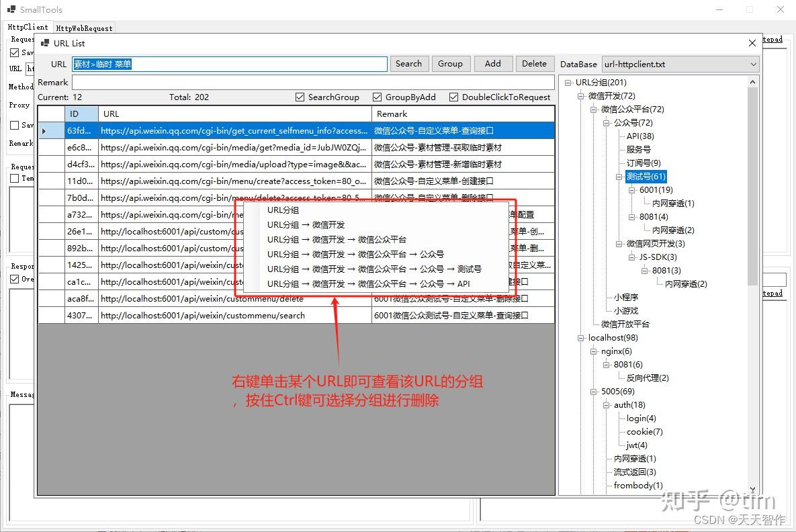Click the ID column header

pos(81,114)
